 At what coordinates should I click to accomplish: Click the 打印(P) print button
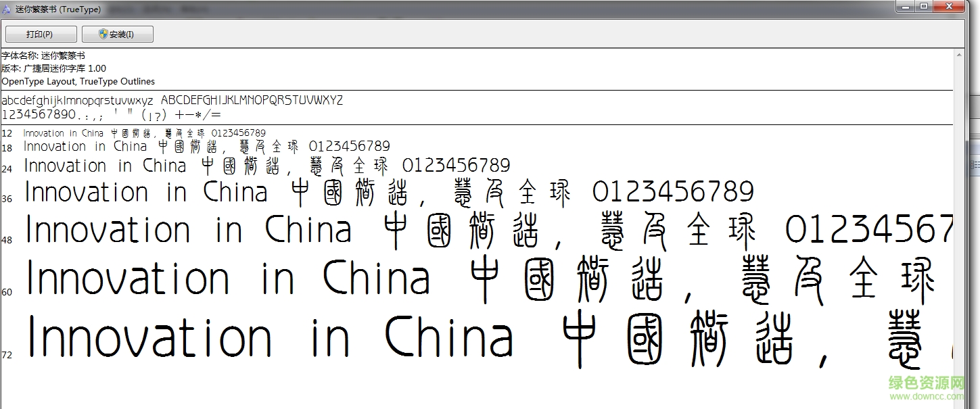pyautogui.click(x=41, y=34)
